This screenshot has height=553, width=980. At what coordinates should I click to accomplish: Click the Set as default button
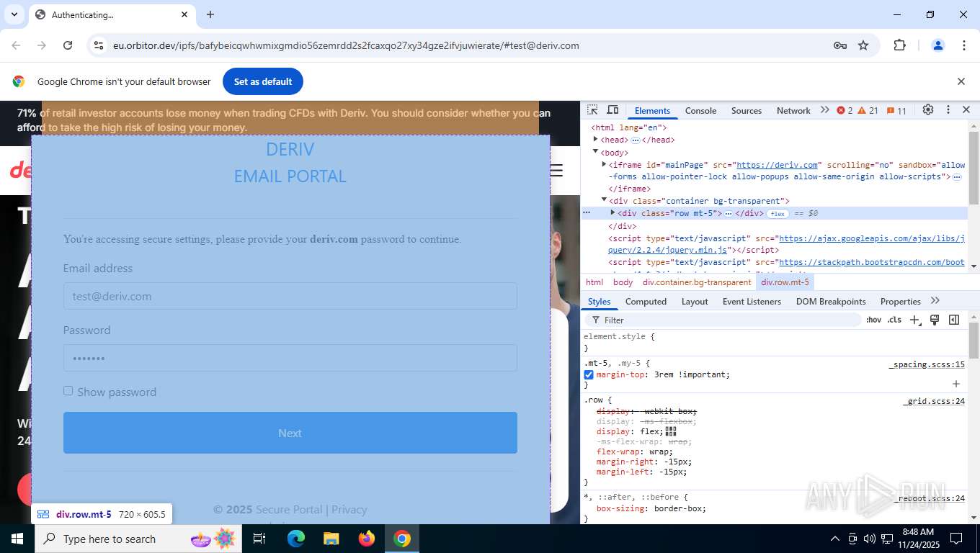pos(263,81)
